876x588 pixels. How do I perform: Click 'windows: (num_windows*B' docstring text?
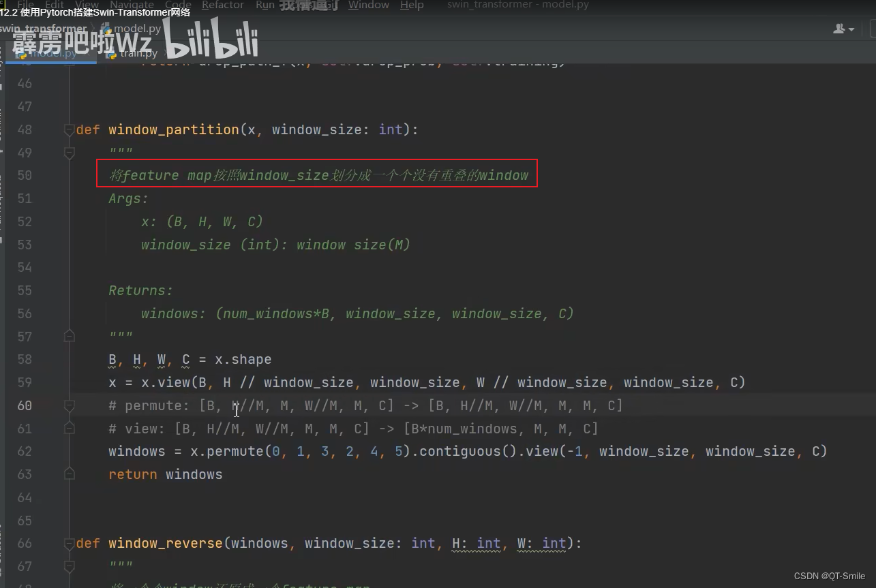[x=235, y=313]
